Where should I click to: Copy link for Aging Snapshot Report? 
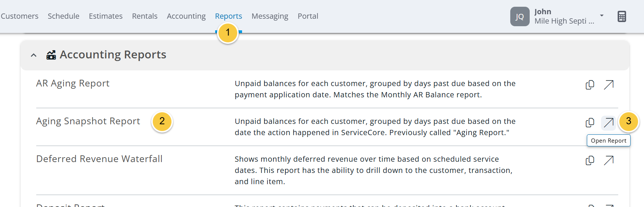coord(590,123)
